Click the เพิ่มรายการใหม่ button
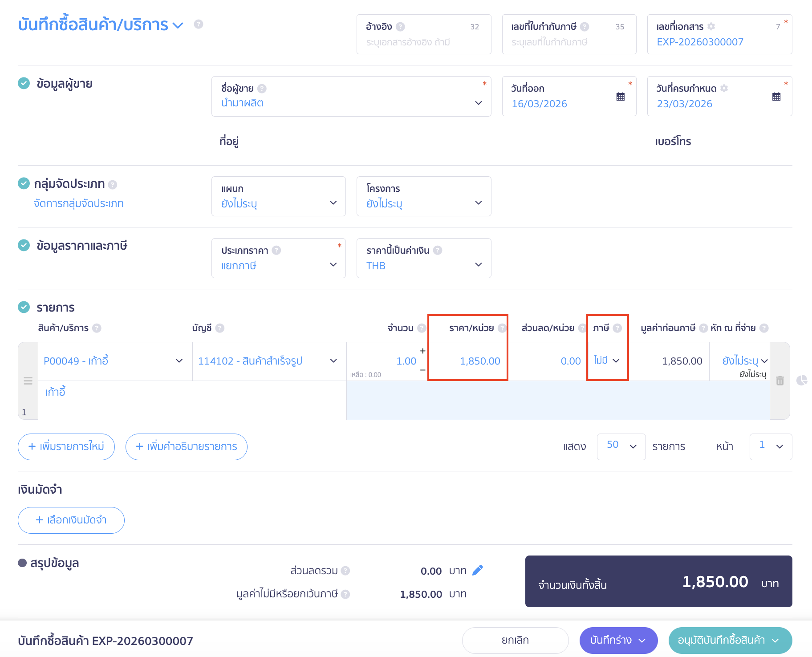Viewport: 812px width, 657px height. point(66,446)
